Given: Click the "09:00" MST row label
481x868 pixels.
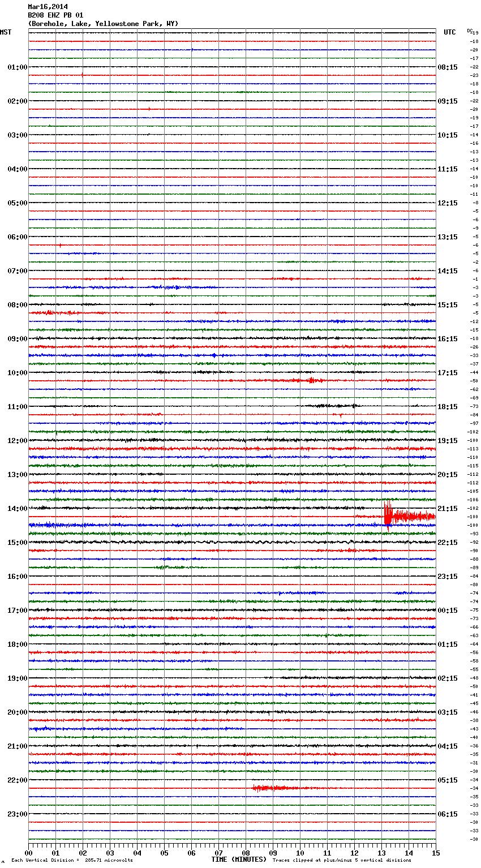Looking at the screenshot, I should point(18,339).
